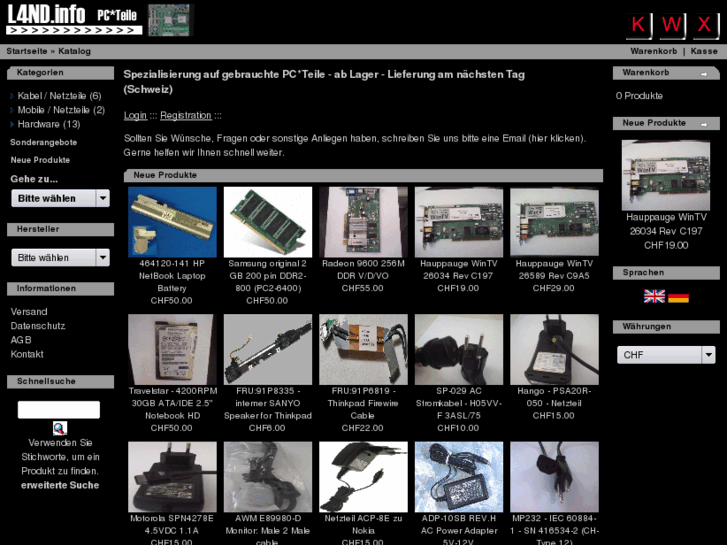727x545 pixels.
Task: Open Sonderangebote link
Action: click(x=44, y=142)
